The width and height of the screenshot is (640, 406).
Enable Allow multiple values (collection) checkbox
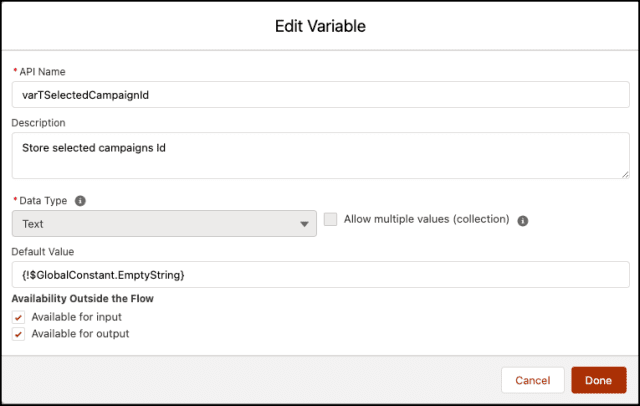click(330, 220)
